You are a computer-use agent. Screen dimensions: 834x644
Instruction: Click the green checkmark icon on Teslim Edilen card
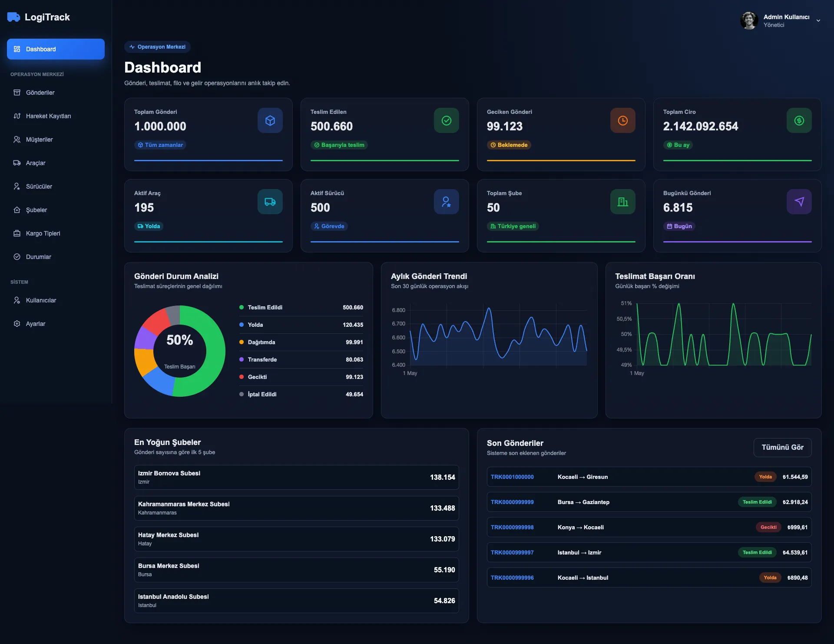tap(447, 120)
